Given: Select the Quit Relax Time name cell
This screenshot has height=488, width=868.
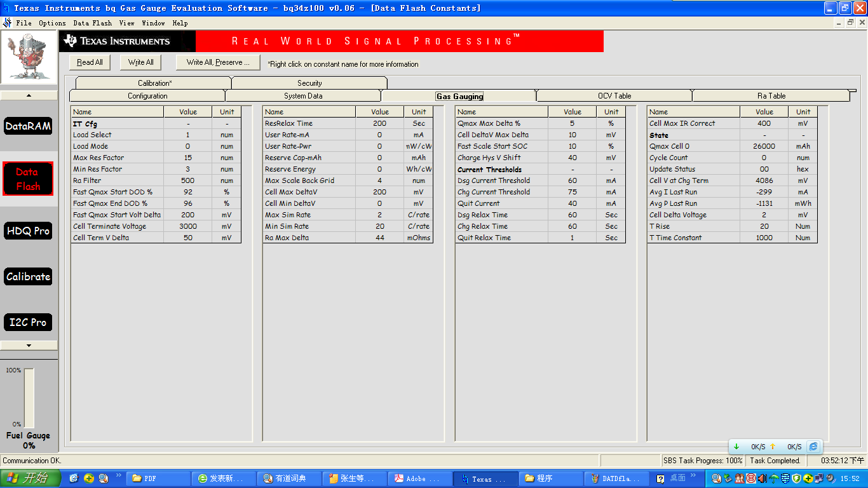Looking at the screenshot, I should (502, 238).
